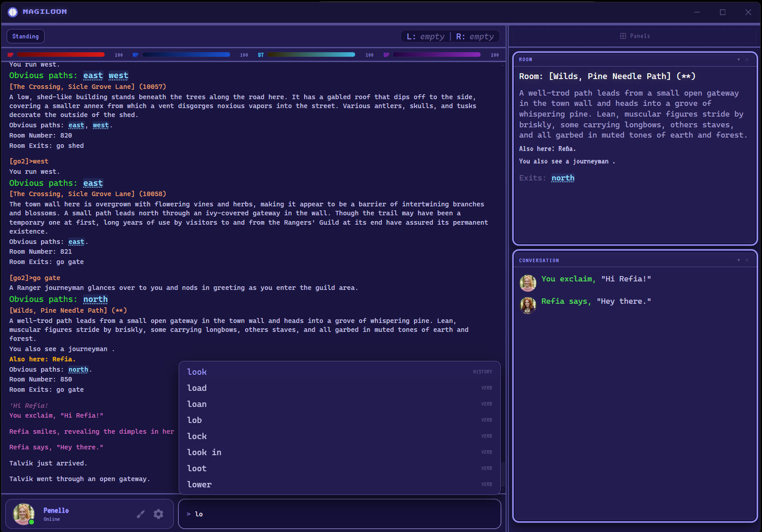762x532 pixels.
Task: Open the theme paintbrush icon beside Penello
Action: (141, 514)
